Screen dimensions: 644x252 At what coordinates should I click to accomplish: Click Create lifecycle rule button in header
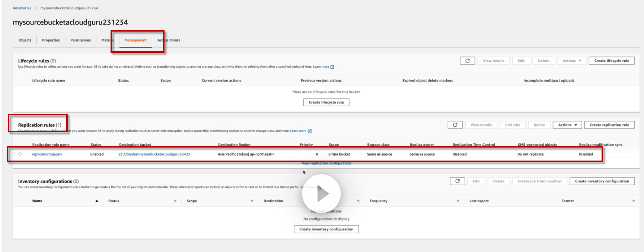click(x=612, y=61)
